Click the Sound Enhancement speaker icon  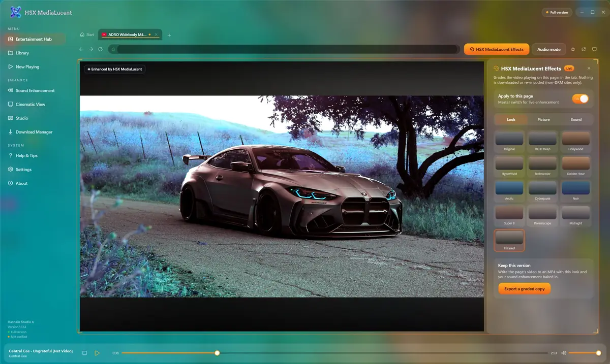(11, 90)
